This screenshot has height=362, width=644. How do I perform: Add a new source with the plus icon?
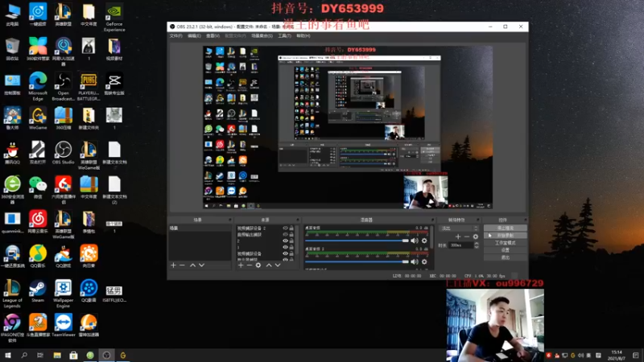(241, 265)
